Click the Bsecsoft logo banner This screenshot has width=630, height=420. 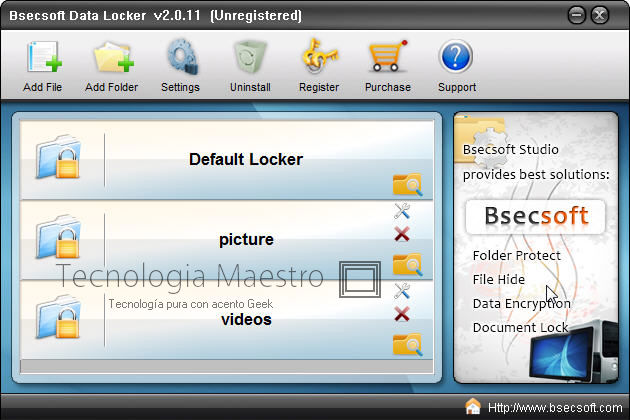pyautogui.click(x=536, y=216)
